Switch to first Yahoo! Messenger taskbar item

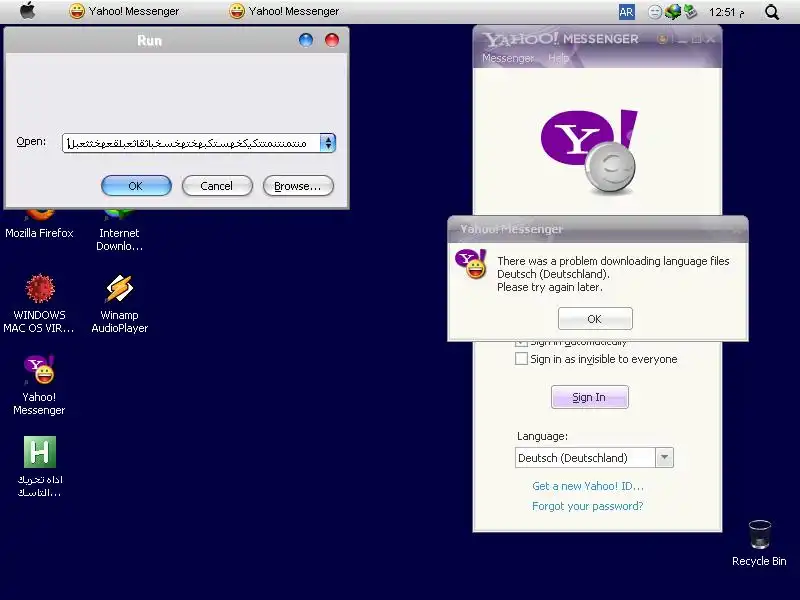124,11
